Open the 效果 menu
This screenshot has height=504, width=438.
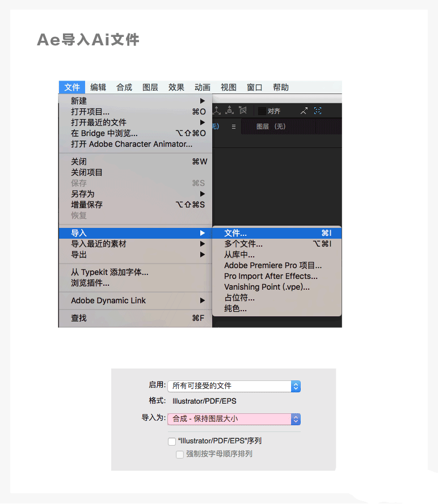coord(176,87)
